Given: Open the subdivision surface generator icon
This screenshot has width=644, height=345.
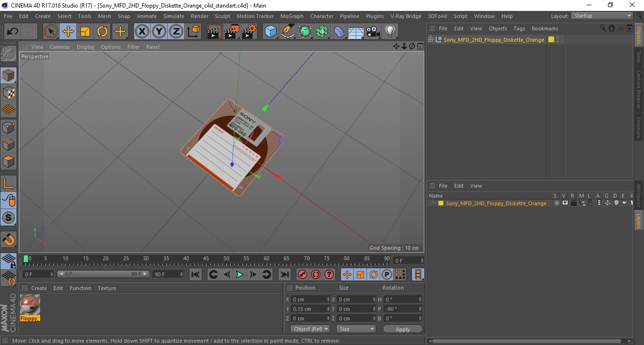Looking at the screenshot, I should coord(305,32).
